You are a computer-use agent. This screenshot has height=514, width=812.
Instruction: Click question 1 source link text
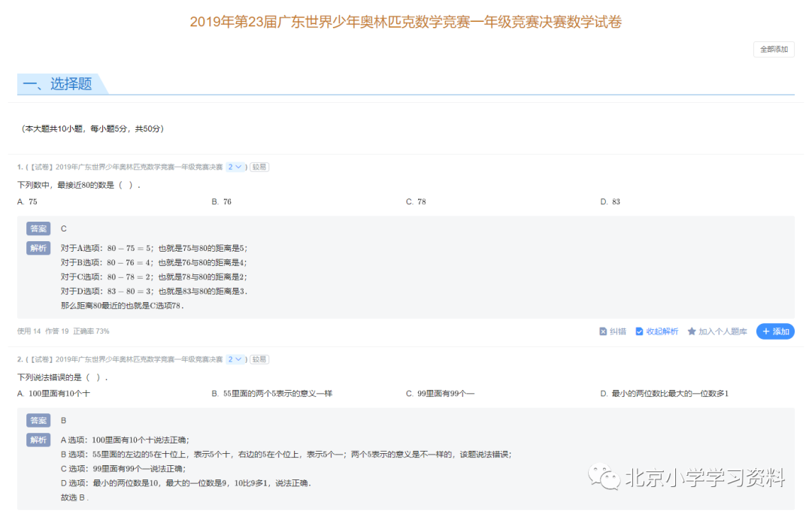click(x=127, y=167)
